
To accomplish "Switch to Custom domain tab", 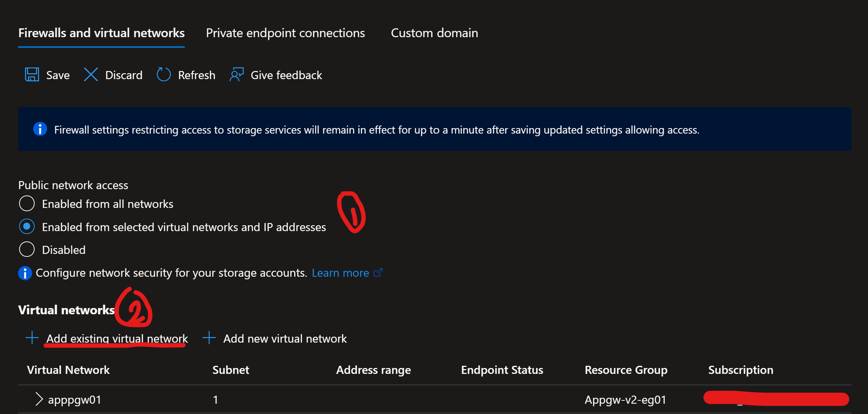I will (434, 33).
